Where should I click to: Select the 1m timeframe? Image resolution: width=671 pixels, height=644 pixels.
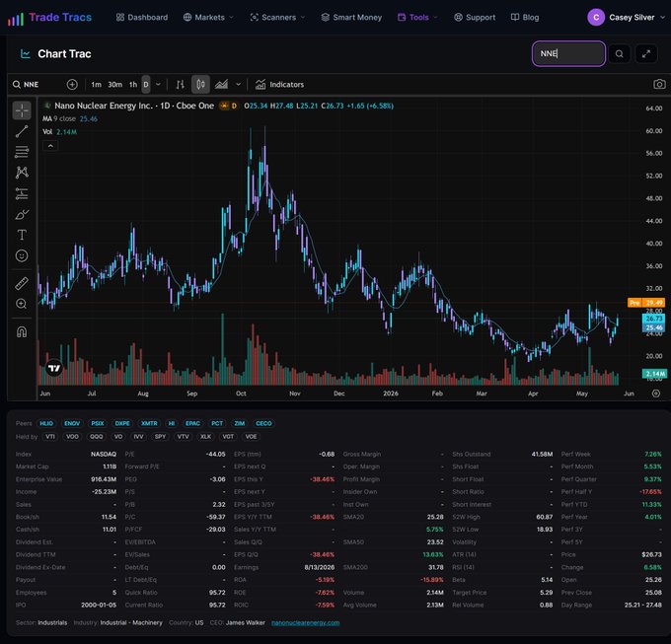click(x=97, y=85)
